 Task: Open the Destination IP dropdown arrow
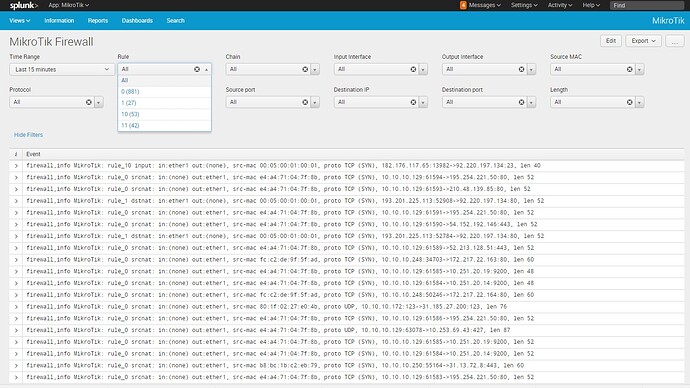pos(423,102)
